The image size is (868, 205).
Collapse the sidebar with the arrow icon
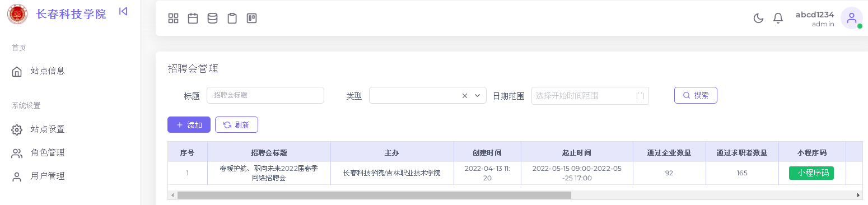(123, 11)
